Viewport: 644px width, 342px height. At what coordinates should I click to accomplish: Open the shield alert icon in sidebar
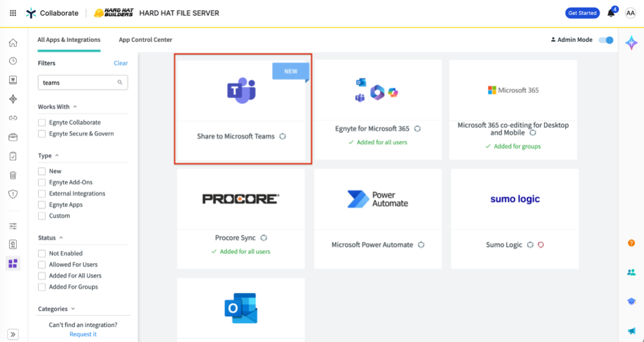13,194
